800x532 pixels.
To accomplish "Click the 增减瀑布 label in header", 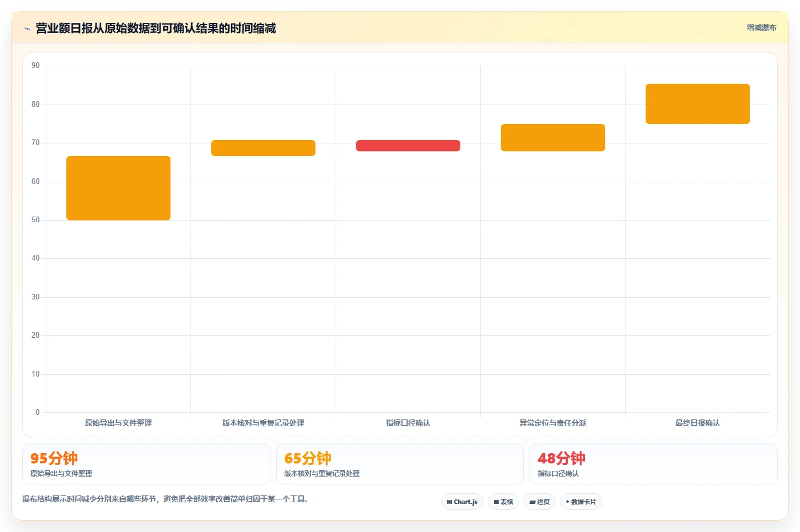I will [x=761, y=27].
